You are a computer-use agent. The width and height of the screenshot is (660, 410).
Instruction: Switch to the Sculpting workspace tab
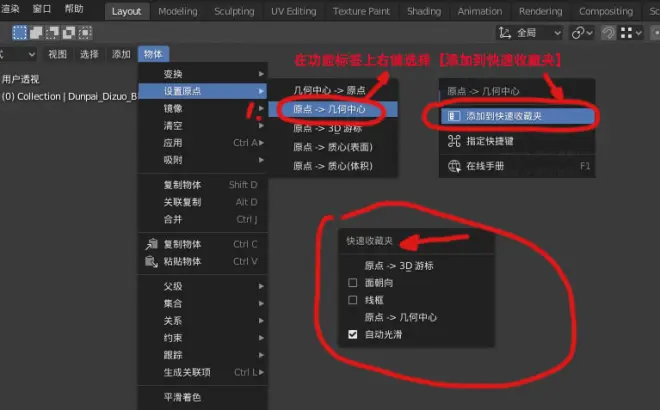234,11
